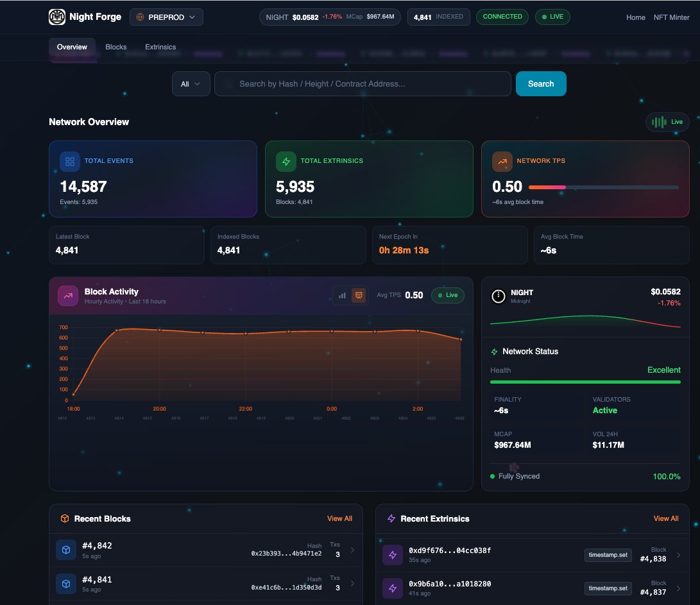The width and height of the screenshot is (700, 605).
Task: Click the Indexed Blocks 4,841 card
Action: [x=288, y=245]
